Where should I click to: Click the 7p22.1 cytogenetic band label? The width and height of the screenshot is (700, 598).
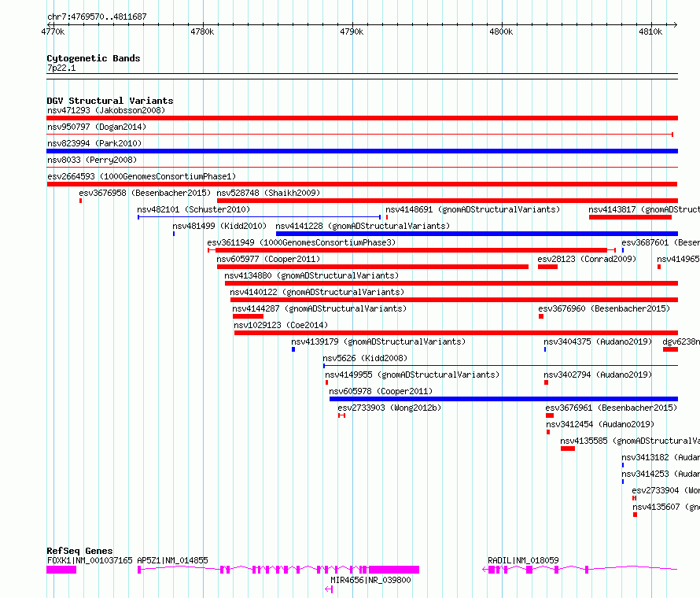coord(61,68)
